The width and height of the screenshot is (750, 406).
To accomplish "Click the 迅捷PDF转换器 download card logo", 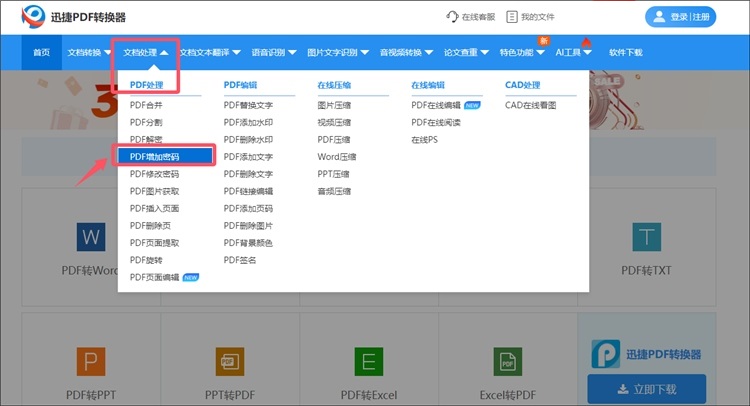I will [x=606, y=354].
